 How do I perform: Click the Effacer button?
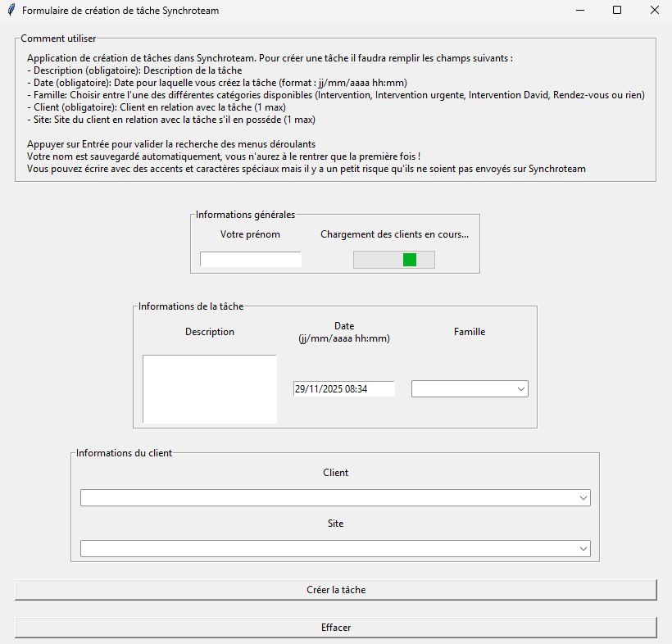(x=336, y=628)
